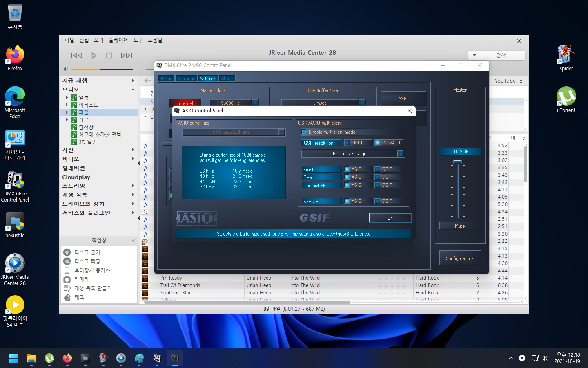Viewport: 588px width, 368px height.
Task: Collapse the 오디오 section
Action: (133, 90)
